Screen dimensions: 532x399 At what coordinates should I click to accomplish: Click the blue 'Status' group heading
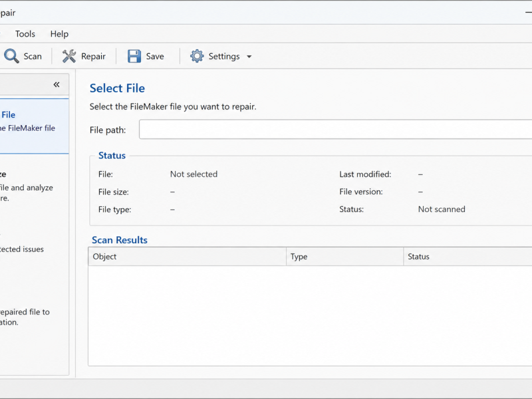(112, 156)
